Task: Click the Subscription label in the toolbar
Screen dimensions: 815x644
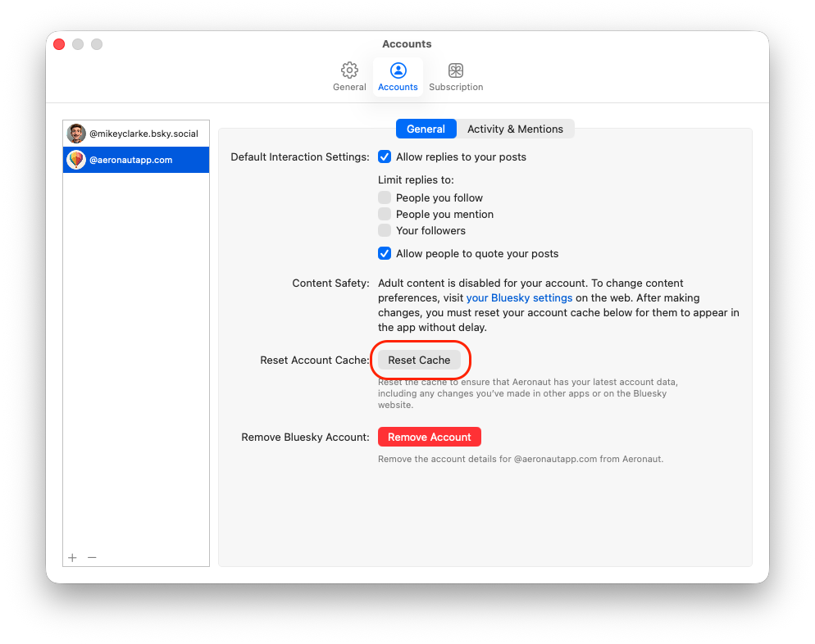Action: click(x=456, y=87)
